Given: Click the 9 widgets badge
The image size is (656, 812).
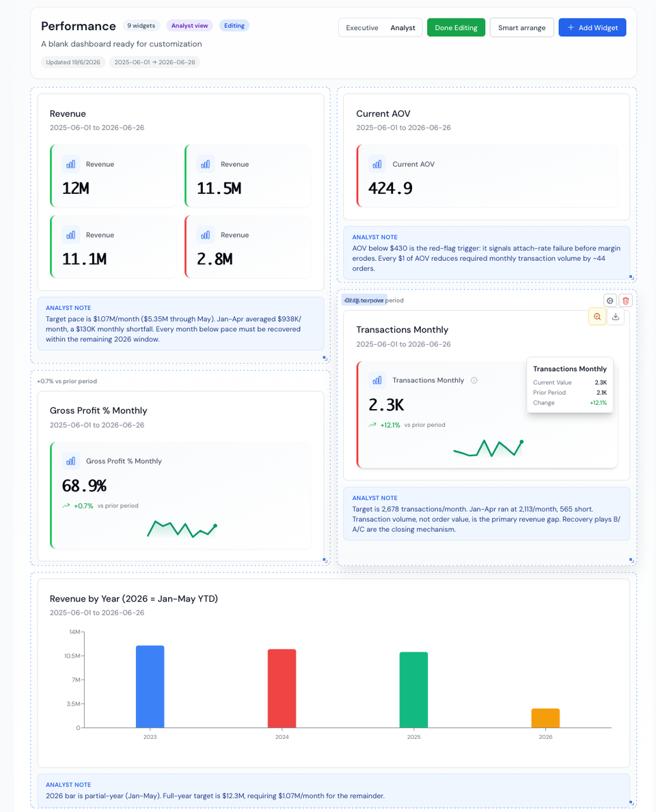Looking at the screenshot, I should (x=141, y=25).
